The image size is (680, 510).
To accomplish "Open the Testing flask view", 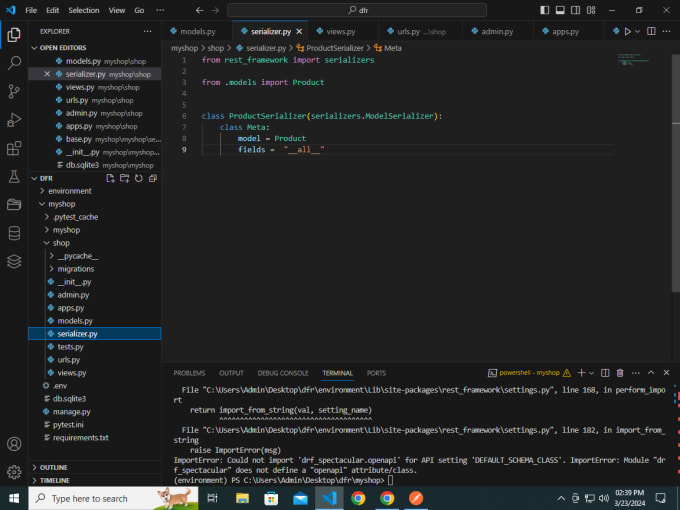I will coord(14,177).
